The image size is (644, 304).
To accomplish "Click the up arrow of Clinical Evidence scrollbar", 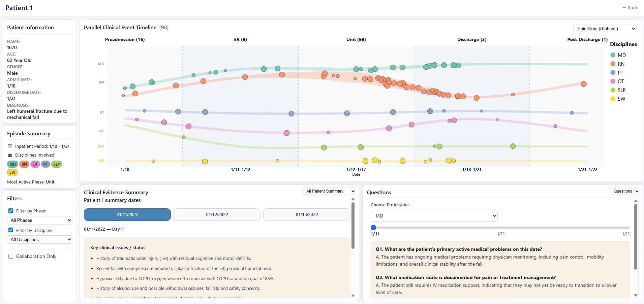I will coord(353,199).
